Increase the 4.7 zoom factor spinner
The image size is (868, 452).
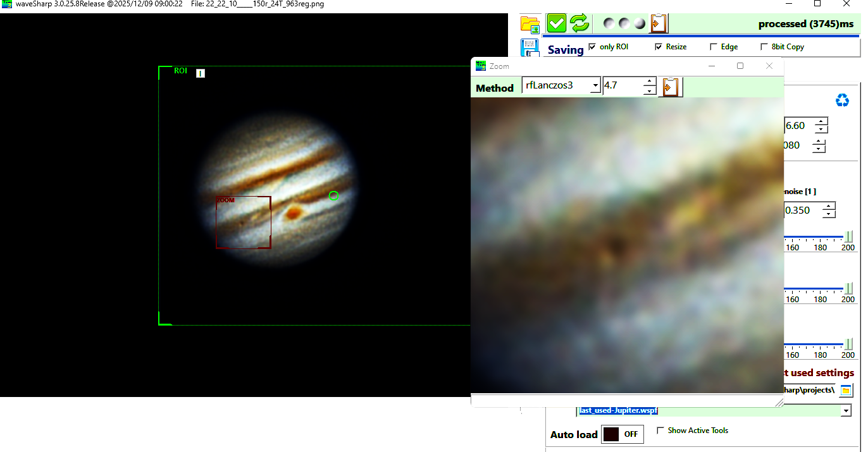[649, 82]
